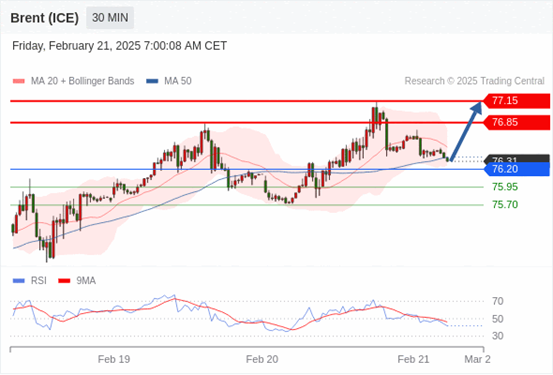Click the Mar 2 date axis label

click(x=478, y=359)
